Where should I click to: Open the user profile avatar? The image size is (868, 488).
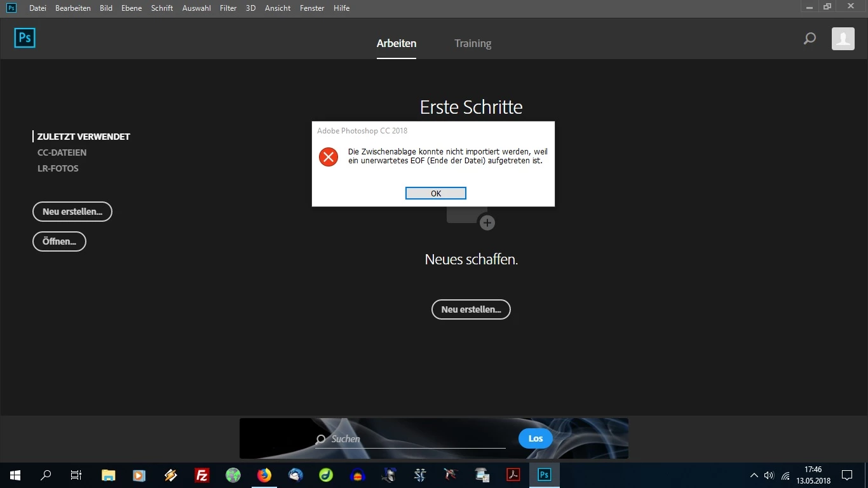point(843,39)
